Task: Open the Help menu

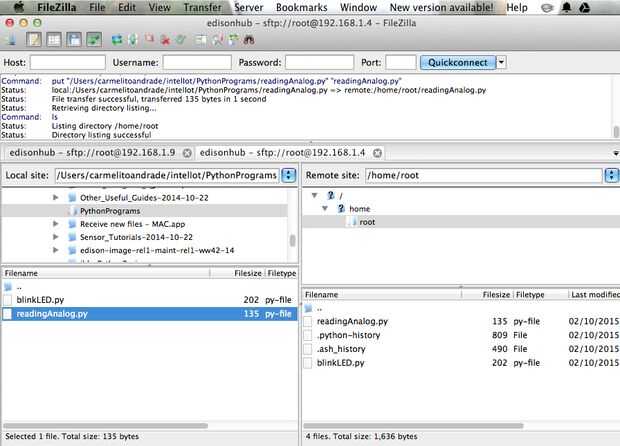Action: click(517, 7)
